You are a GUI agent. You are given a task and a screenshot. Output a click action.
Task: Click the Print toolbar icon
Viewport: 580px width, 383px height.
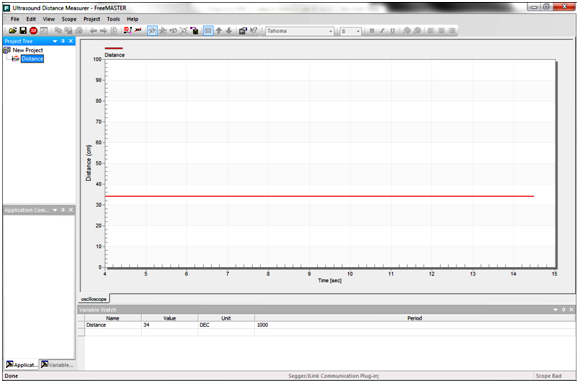(x=79, y=31)
